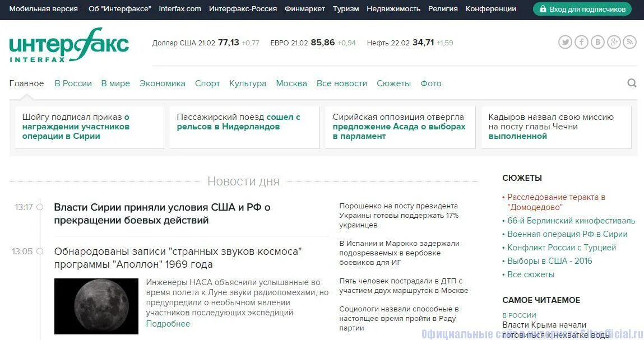The width and height of the screenshot is (644, 340).
Task: Open the Шойгу order headline card
Action: 90,127
